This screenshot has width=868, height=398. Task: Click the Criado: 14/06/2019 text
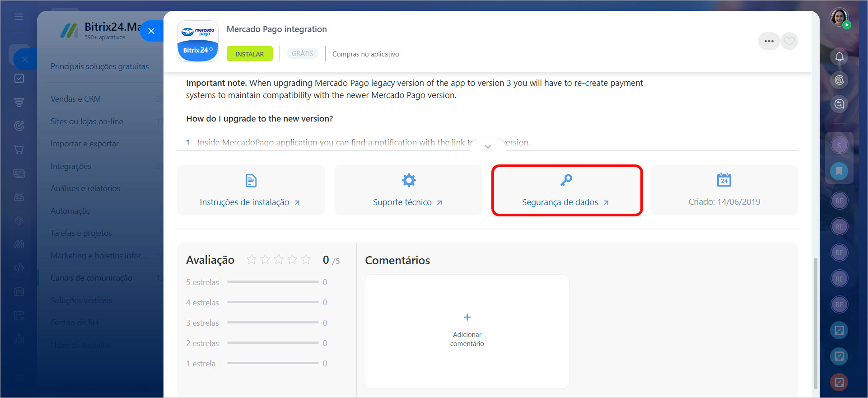(724, 202)
